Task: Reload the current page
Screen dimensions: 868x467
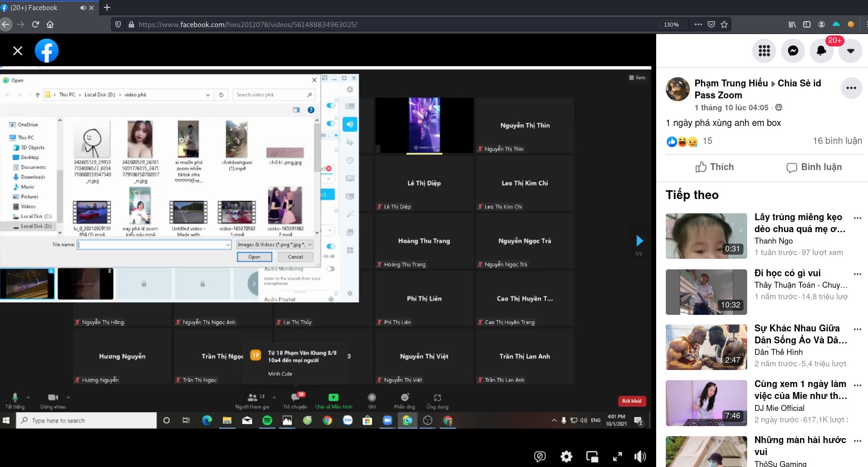Action: point(35,24)
